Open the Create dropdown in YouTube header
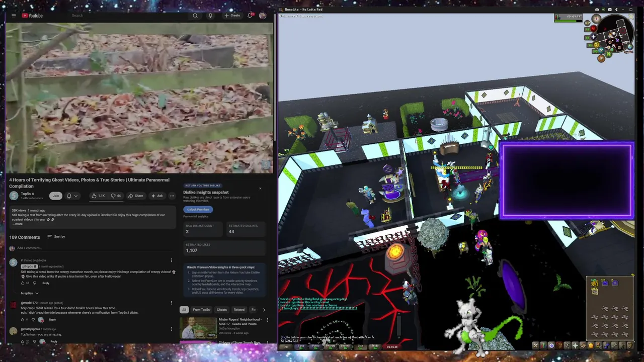Image resolution: width=644 pixels, height=362 pixels. (x=232, y=16)
